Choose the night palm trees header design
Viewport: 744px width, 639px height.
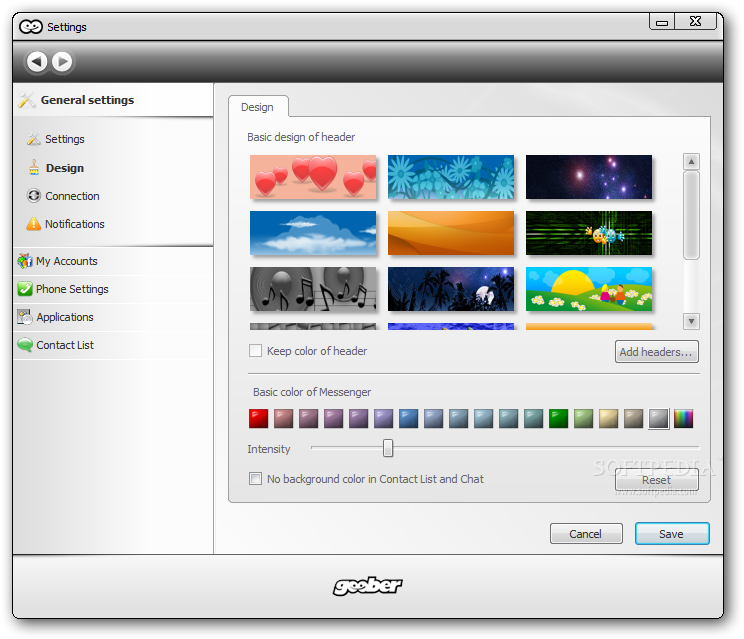451,289
